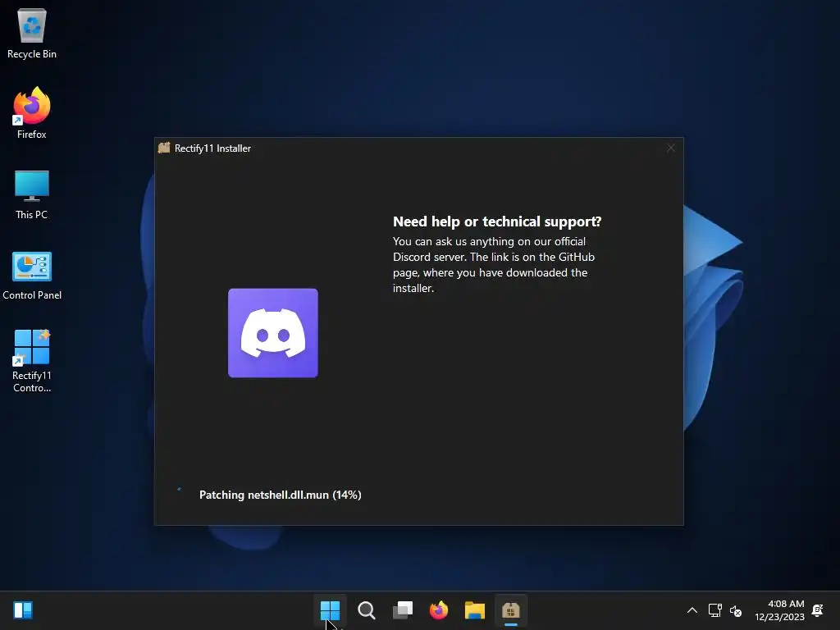Open Control Panel desktop icon
The width and height of the screenshot is (840, 630).
[x=32, y=276]
